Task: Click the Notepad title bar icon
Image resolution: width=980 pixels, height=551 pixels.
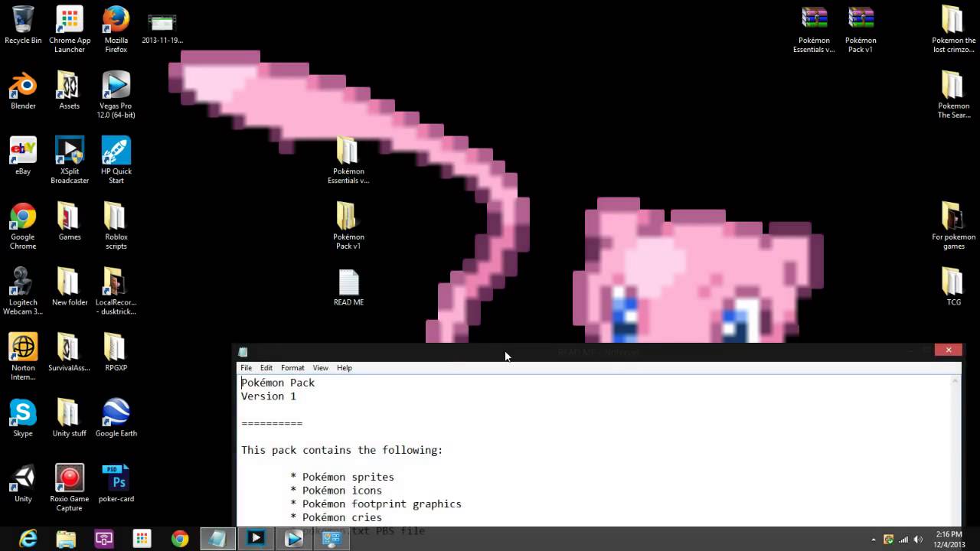Action: click(243, 352)
